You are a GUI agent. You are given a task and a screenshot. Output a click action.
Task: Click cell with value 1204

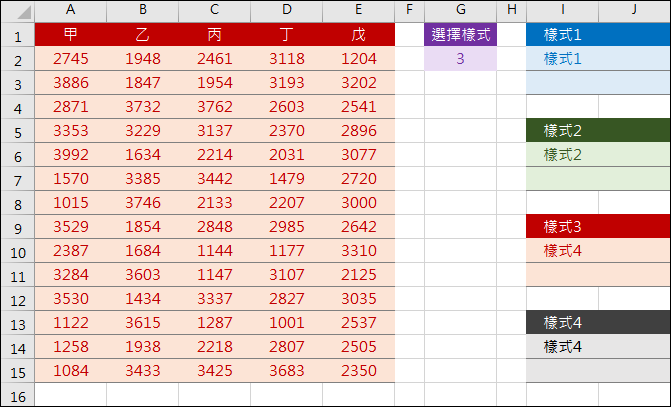359,59
